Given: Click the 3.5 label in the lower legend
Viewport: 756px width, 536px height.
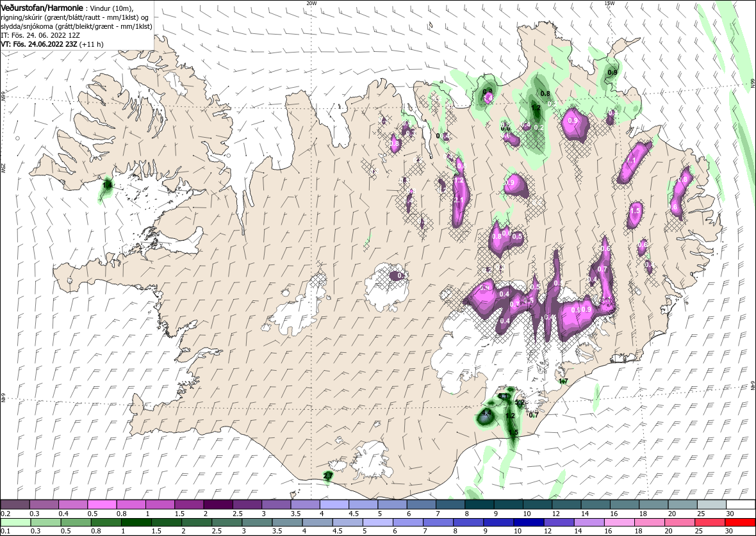Looking at the screenshot, I should pyautogui.click(x=277, y=532).
